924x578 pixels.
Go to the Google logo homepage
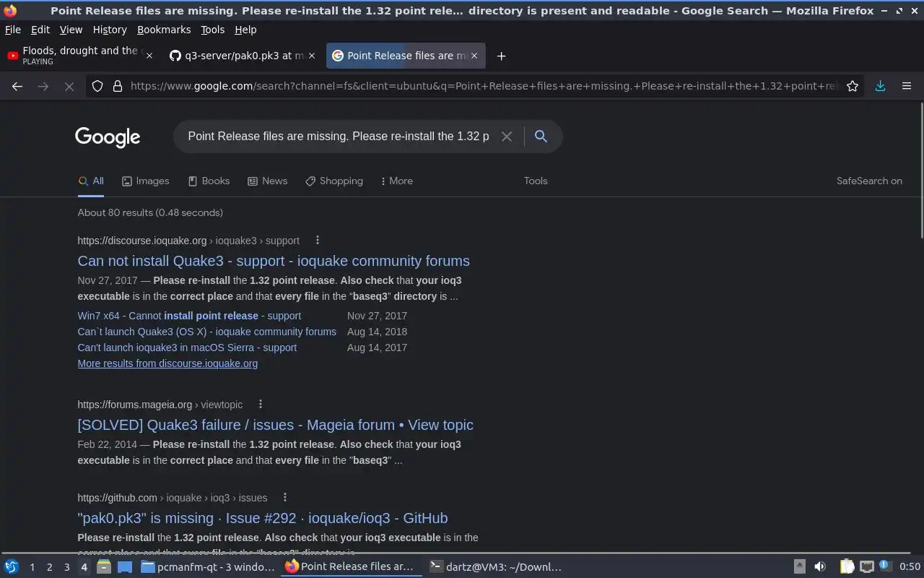(x=108, y=137)
